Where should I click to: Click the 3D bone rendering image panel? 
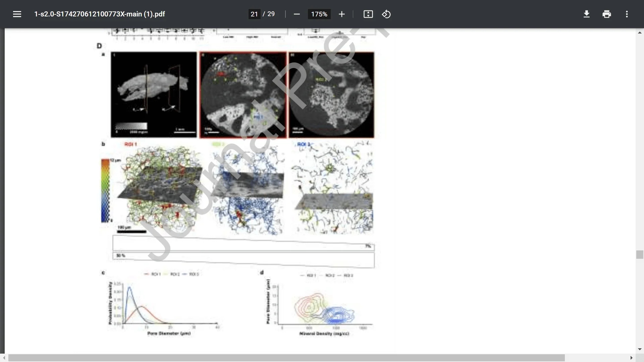pos(154,95)
